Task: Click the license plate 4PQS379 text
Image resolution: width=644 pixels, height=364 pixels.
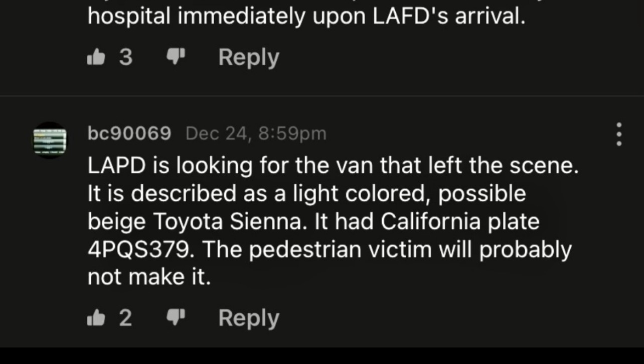Action: (x=139, y=250)
